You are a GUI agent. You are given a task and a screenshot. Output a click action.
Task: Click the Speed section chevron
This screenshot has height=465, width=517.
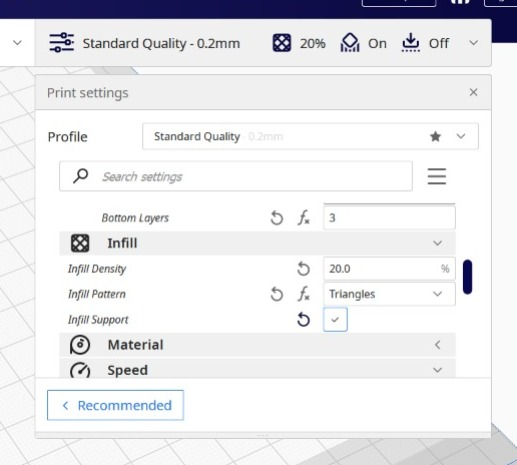(437, 370)
